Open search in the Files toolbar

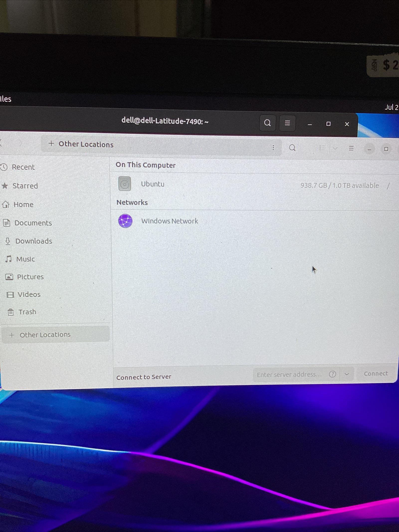[292, 148]
